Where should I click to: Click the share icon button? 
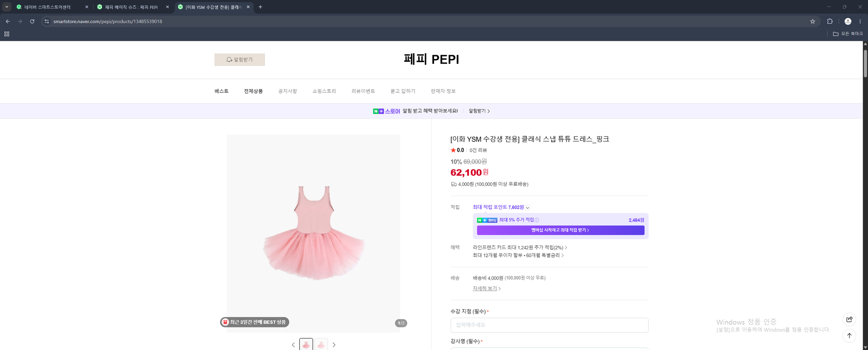pos(849,319)
